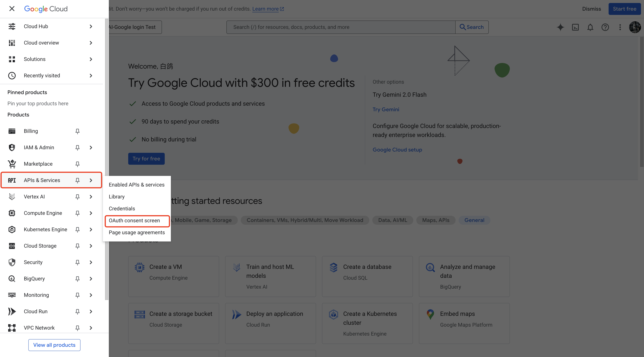Image resolution: width=644 pixels, height=357 pixels.
Task: Expand the Vertex AI submenu chevron
Action: (x=91, y=197)
